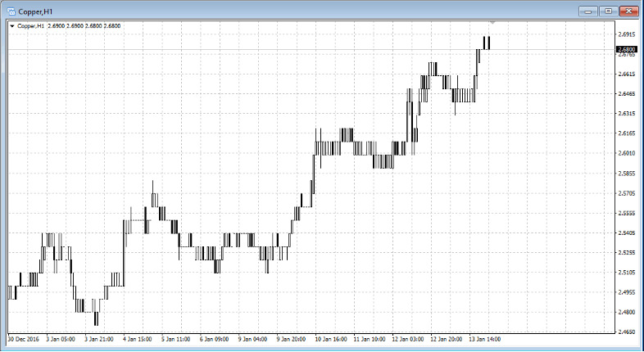Image resolution: width=644 pixels, height=352 pixels.
Task: Click the lowest candle near 2.4800
Action: tap(97, 318)
